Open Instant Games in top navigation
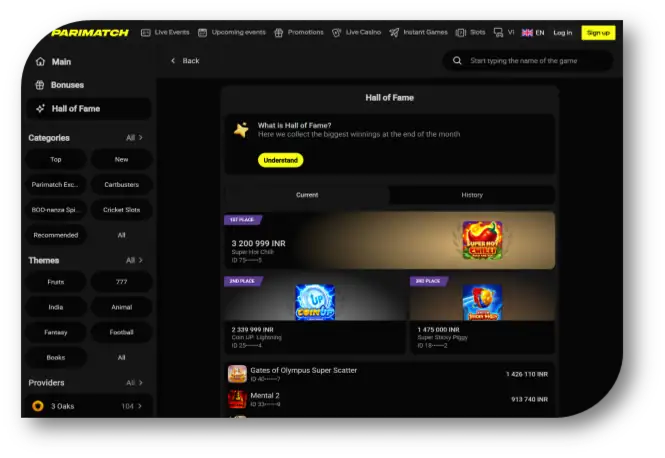The image size is (665, 458). [x=419, y=32]
